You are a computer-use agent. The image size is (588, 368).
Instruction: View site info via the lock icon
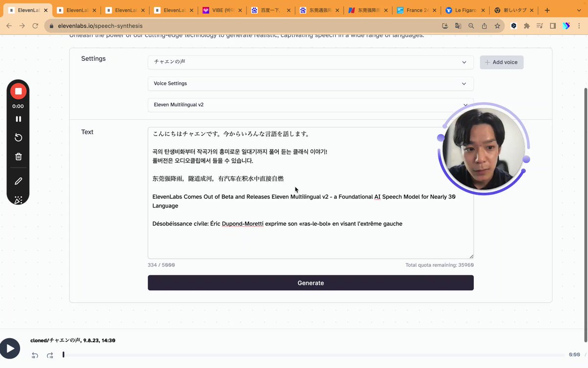click(50, 26)
